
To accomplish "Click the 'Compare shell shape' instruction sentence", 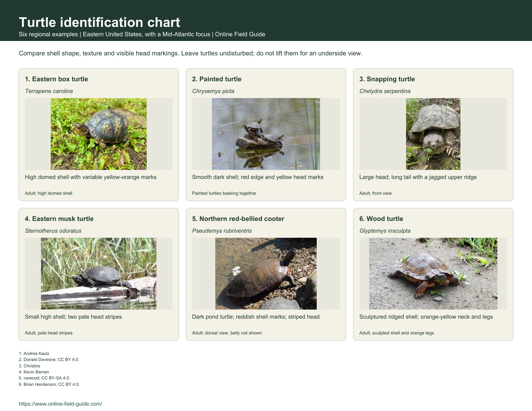I will (x=190, y=53).
